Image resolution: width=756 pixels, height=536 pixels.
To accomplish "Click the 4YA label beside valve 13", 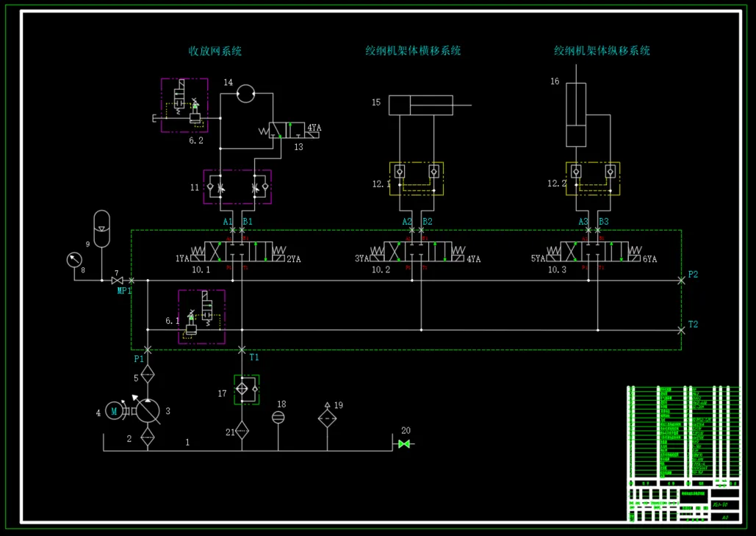I will [x=314, y=128].
